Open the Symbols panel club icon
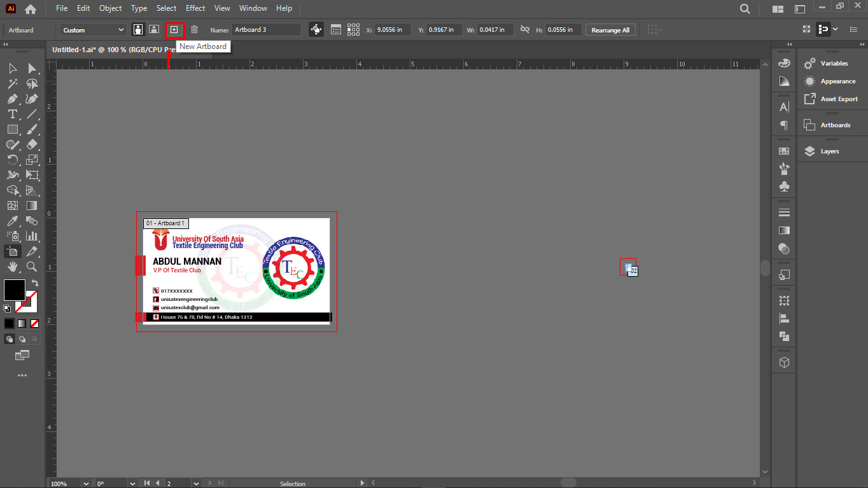This screenshot has width=868, height=488. tap(784, 186)
